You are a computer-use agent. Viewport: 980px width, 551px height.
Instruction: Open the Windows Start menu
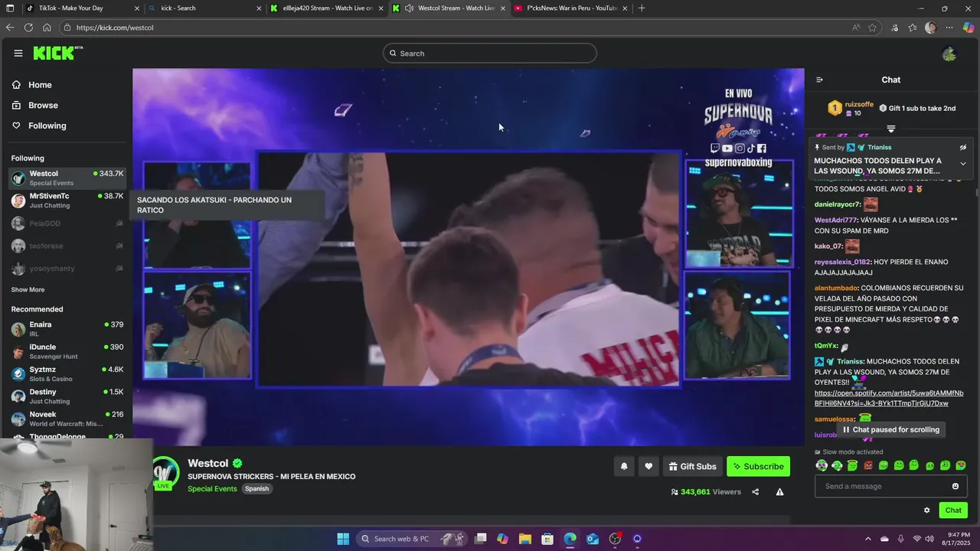343,539
